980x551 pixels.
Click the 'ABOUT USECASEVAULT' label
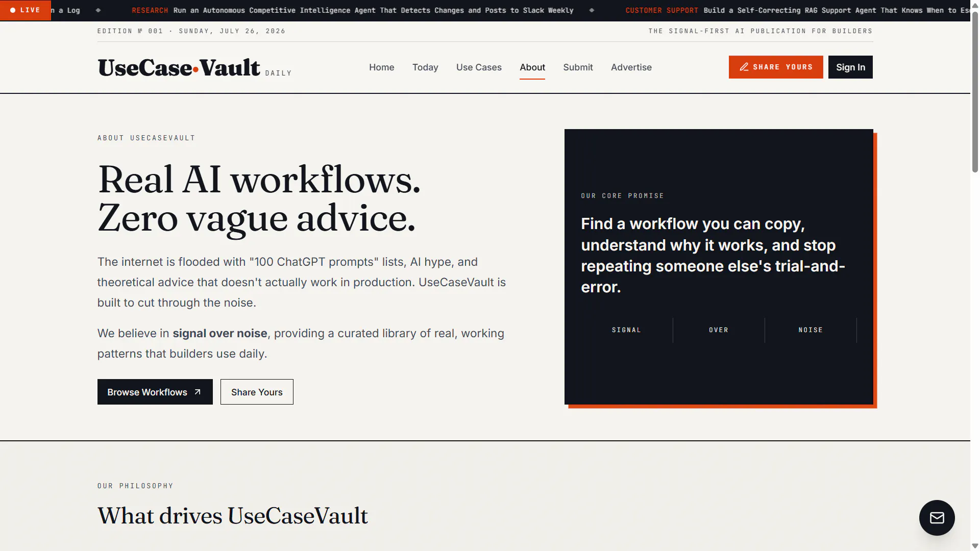(x=146, y=138)
